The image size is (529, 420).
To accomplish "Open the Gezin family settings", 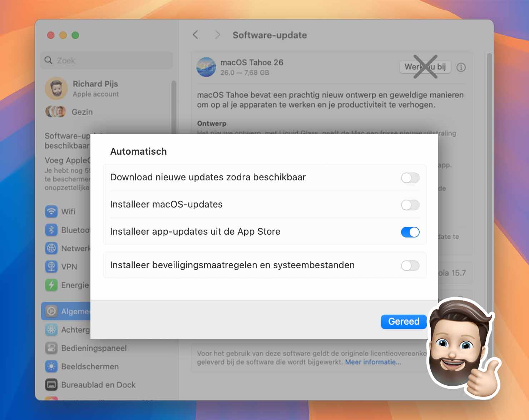I will (82, 112).
